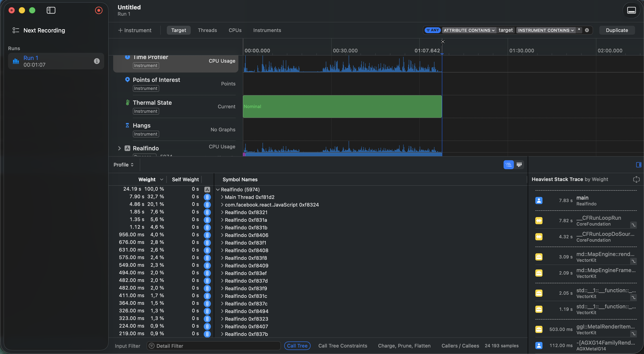Toggle the ANY filter match pill
644x354 pixels.
[x=432, y=30]
